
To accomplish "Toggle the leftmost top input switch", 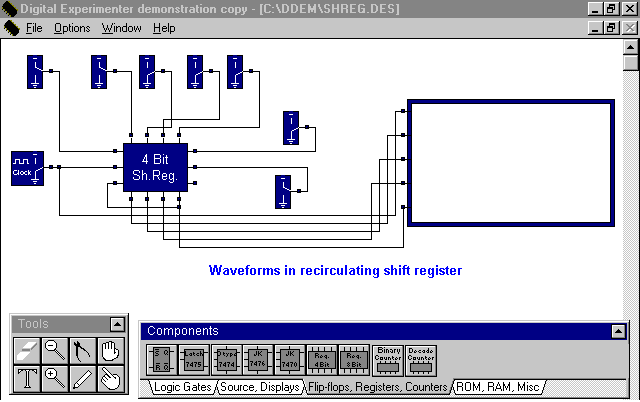I will [37, 71].
